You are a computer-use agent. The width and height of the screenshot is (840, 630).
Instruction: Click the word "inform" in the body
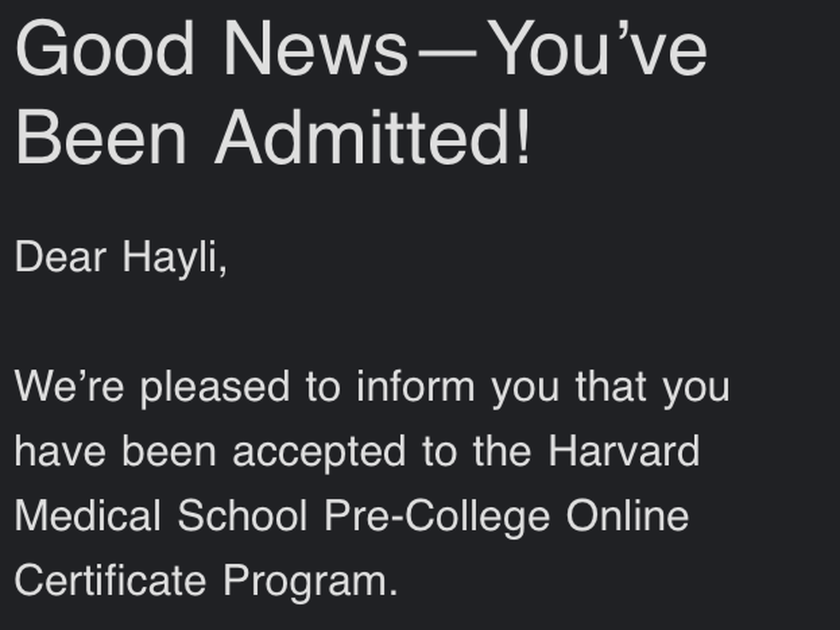pyautogui.click(x=415, y=386)
